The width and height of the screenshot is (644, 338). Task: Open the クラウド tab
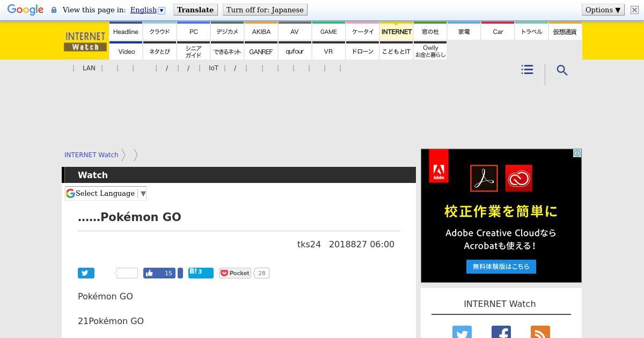coord(159,32)
